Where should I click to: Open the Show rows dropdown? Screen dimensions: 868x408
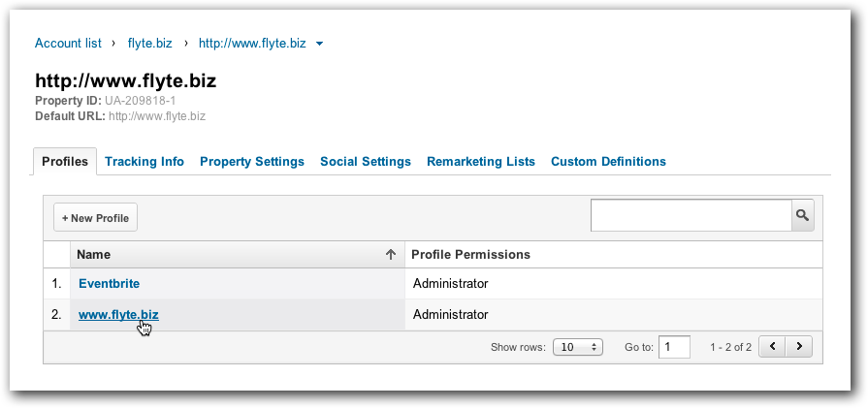577,347
